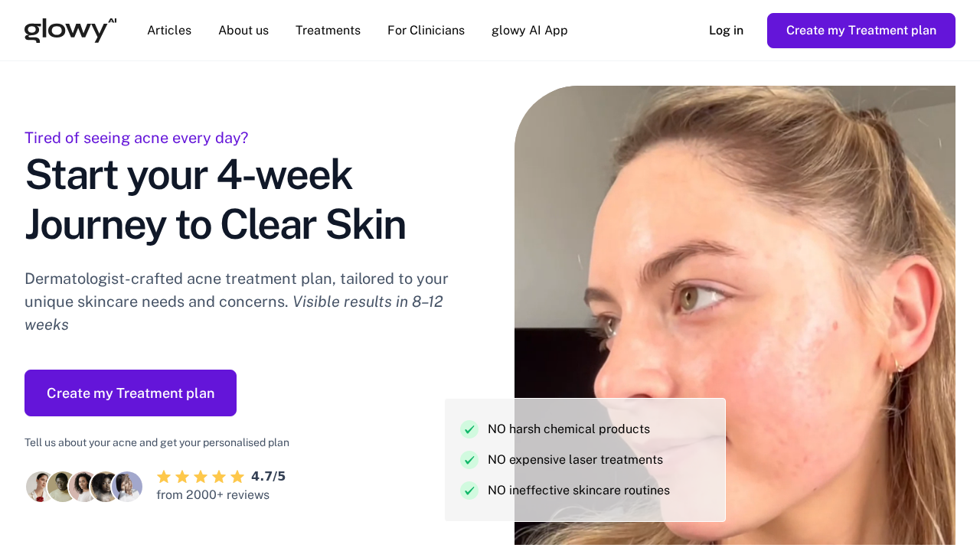The width and height of the screenshot is (980, 551).
Task: Click the first reviewer avatar
Action: click(40, 487)
